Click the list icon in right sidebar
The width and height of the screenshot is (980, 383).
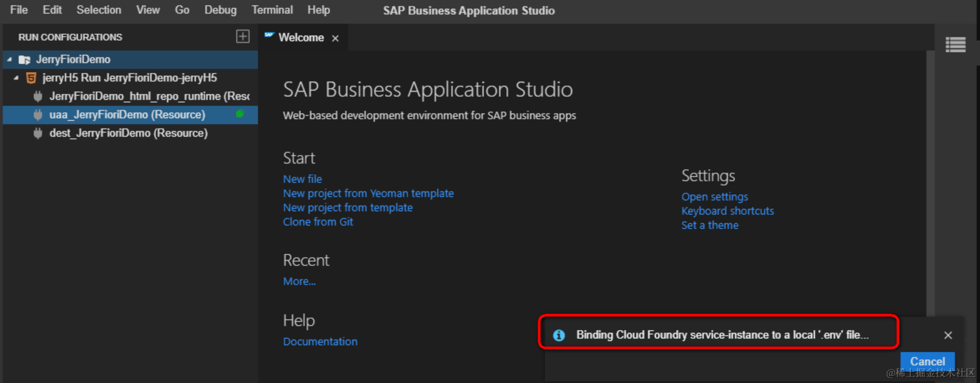click(955, 45)
